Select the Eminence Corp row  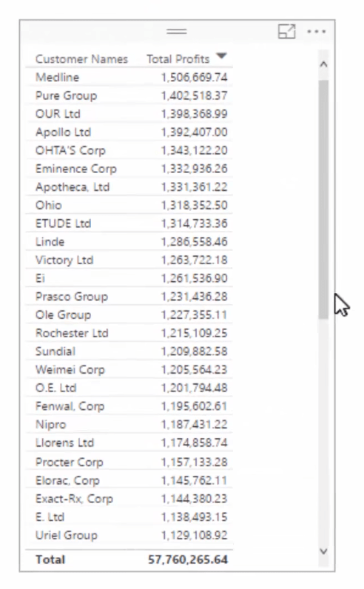click(x=129, y=169)
